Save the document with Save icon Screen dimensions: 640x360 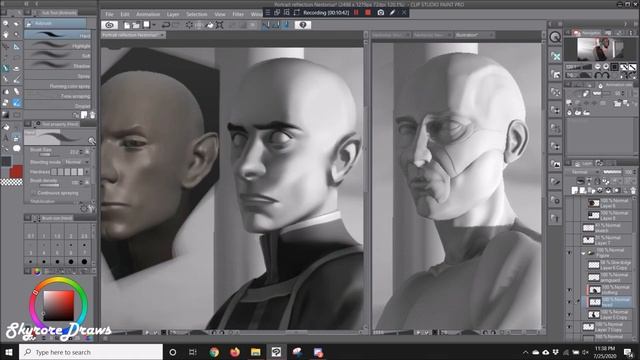point(146,25)
